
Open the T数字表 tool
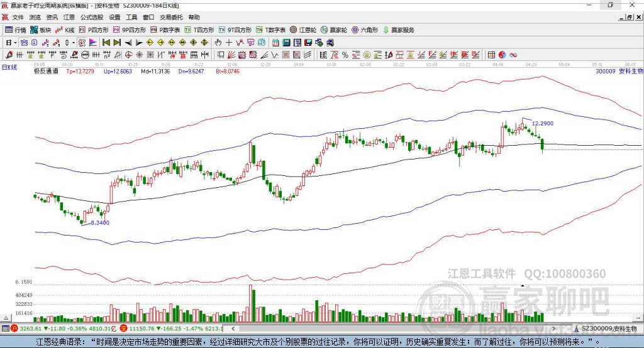point(270,30)
